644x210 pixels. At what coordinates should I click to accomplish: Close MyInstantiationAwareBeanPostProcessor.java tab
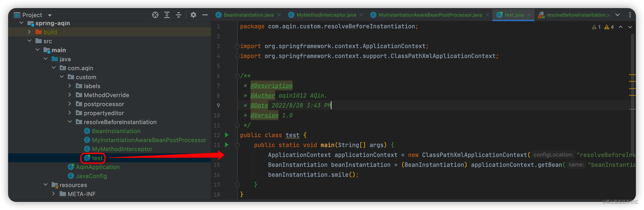click(x=488, y=15)
